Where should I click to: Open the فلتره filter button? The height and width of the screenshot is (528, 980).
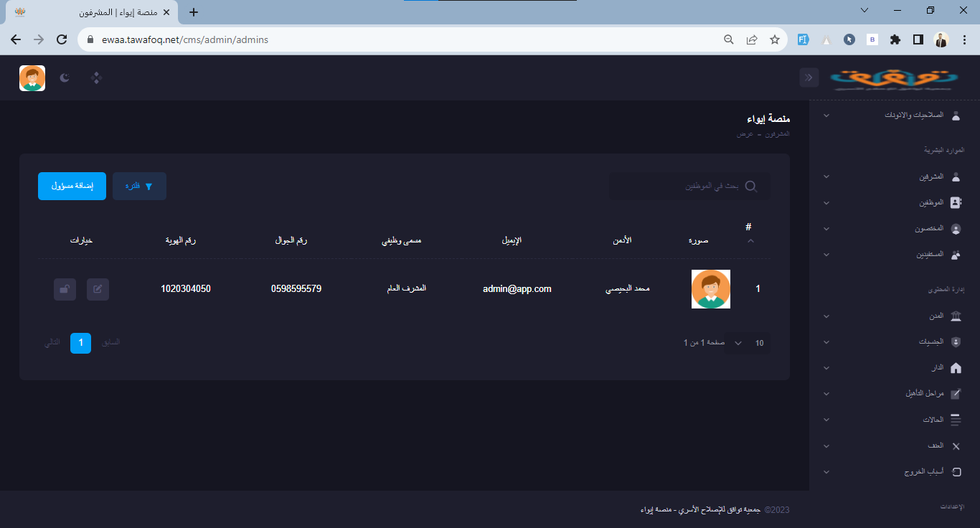point(139,187)
